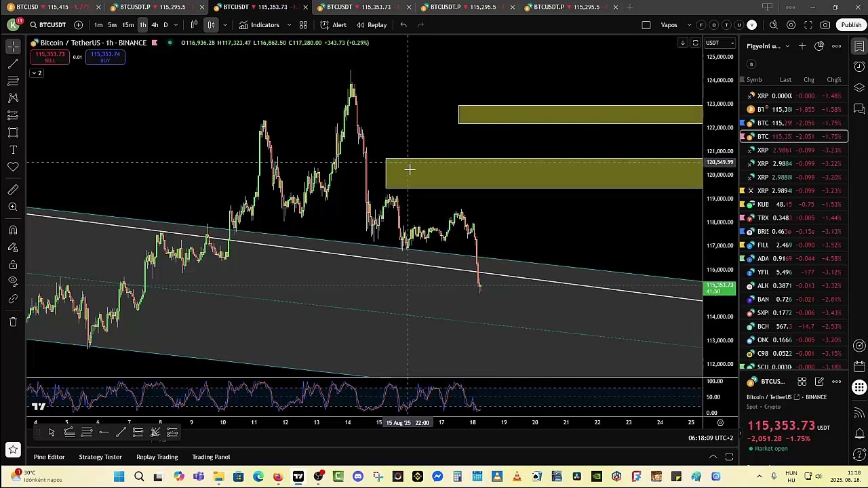Screen dimensions: 868x488
Task: Open the layout setup square icon
Action: 646,25
